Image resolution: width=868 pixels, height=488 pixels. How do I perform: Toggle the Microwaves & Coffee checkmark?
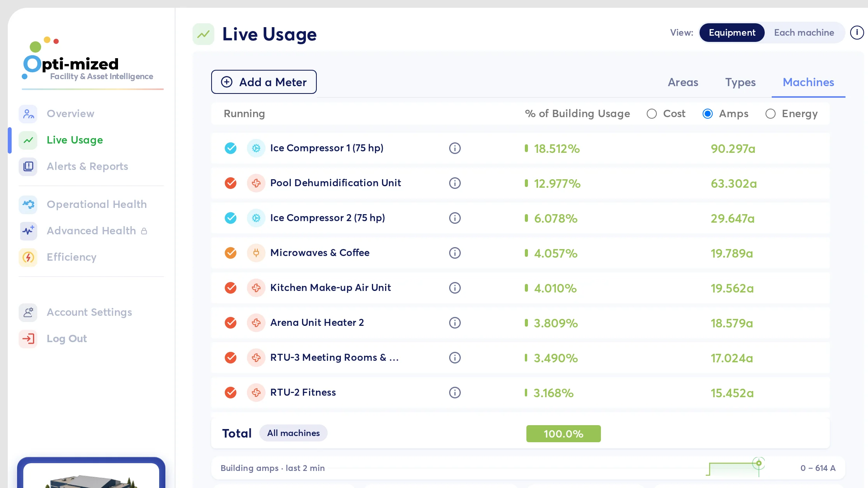[x=231, y=253]
